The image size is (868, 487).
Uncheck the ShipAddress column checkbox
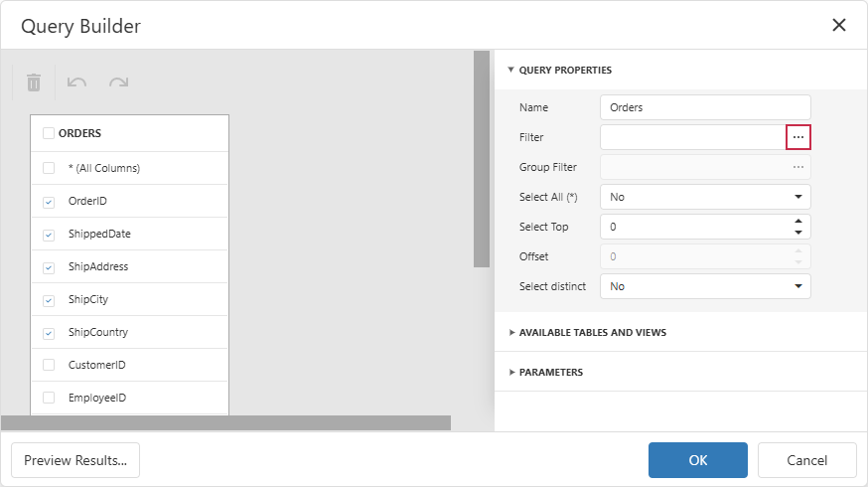coord(49,267)
